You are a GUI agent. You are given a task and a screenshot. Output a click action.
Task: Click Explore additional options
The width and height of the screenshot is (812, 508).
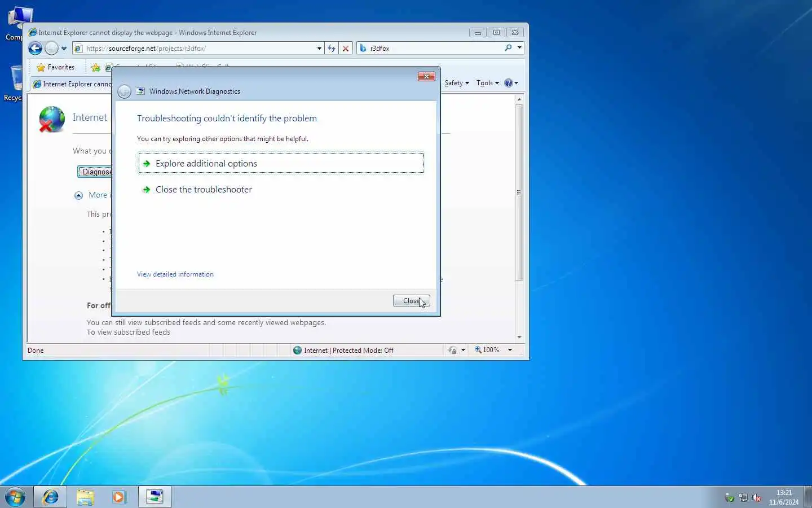281,163
